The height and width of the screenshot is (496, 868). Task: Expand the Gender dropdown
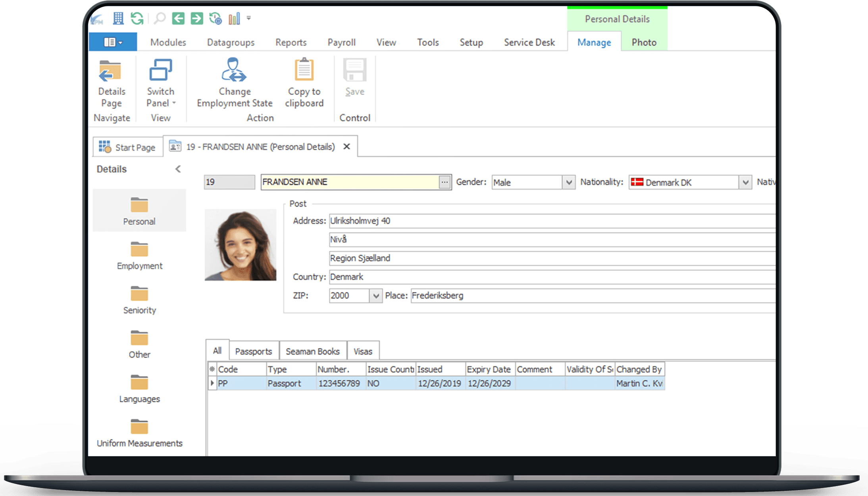pyautogui.click(x=569, y=182)
